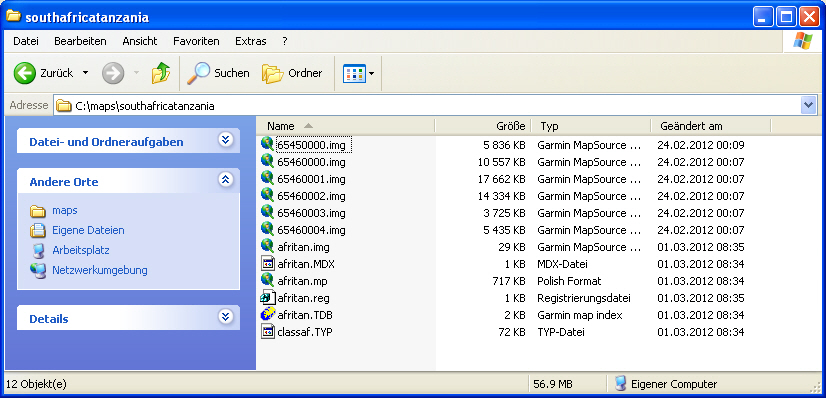Click 56.9 MB in the status bar
Image resolution: width=826 pixels, height=398 pixels.
(553, 384)
